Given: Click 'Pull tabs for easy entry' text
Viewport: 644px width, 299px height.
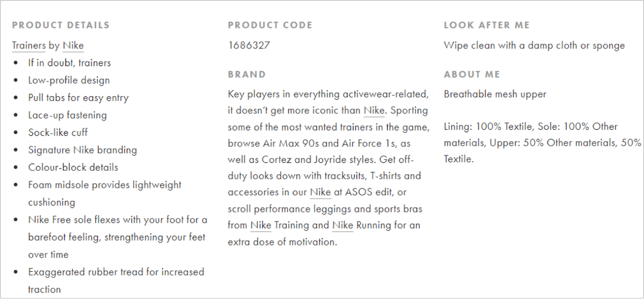Looking at the screenshot, I should click(x=78, y=98).
